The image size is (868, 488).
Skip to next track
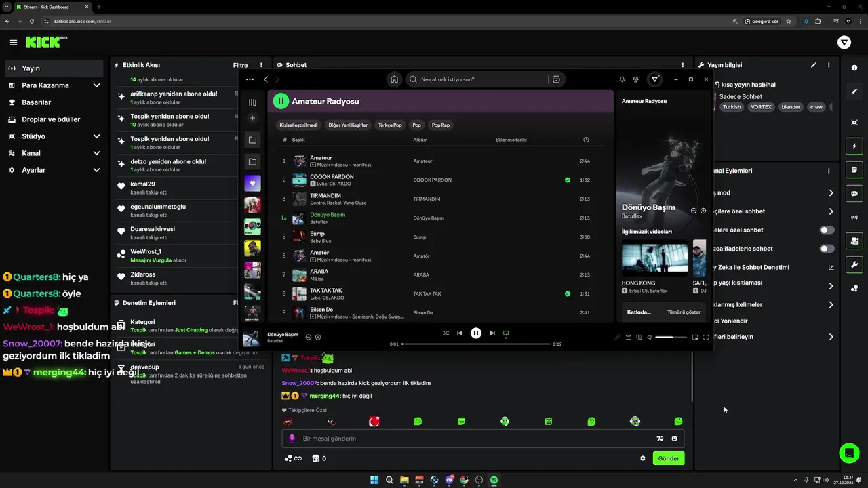(492, 333)
